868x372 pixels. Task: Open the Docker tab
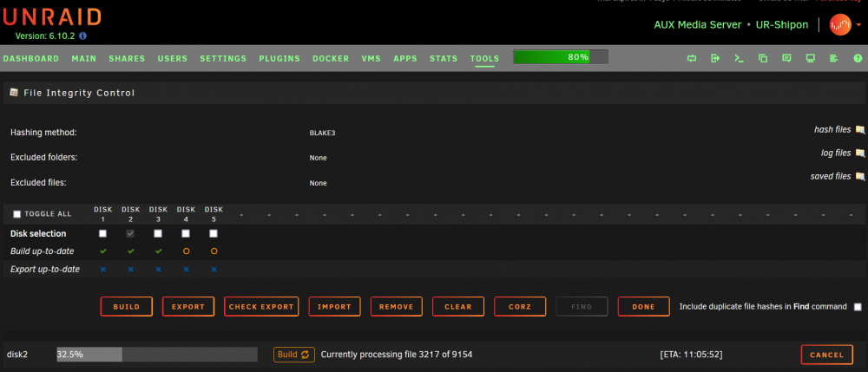[x=331, y=59]
